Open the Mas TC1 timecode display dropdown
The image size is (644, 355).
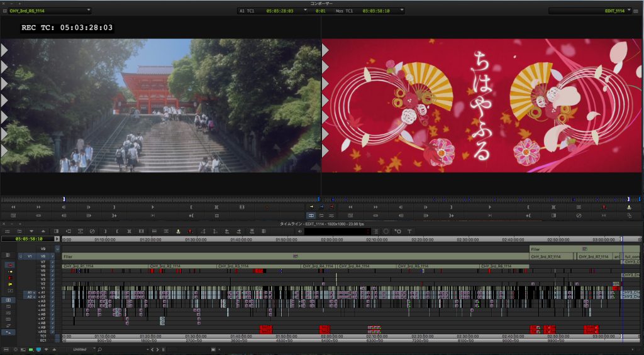click(x=402, y=11)
